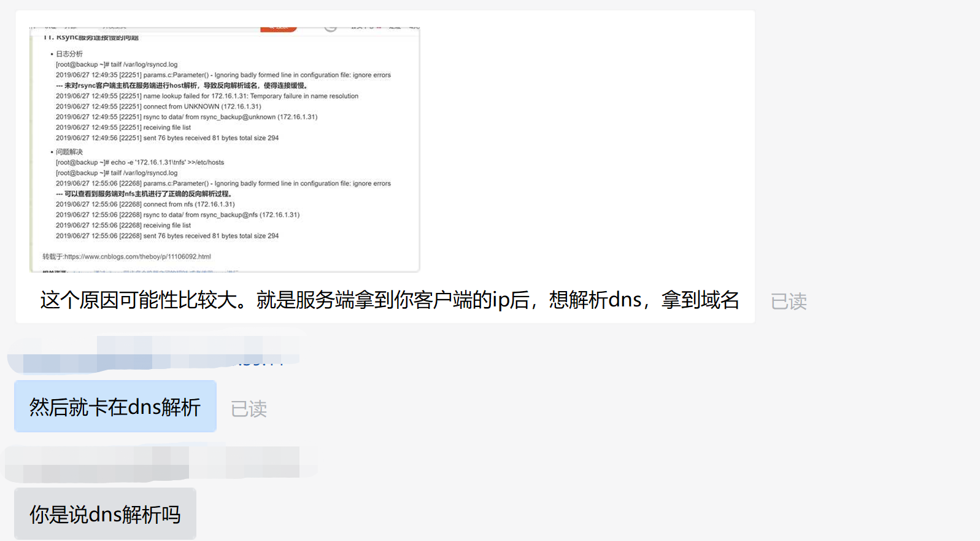Open the rsync log screenshot image
980x541 pixels.
(x=225, y=149)
